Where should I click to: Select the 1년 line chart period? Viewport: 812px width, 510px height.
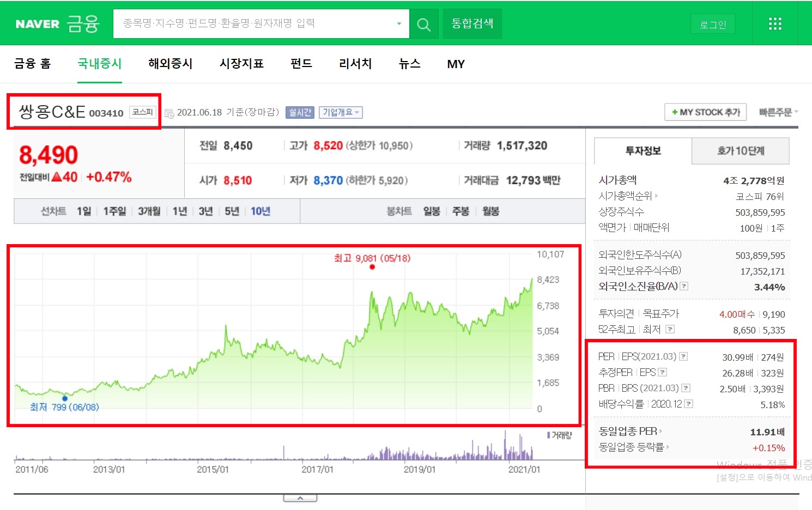coord(180,211)
